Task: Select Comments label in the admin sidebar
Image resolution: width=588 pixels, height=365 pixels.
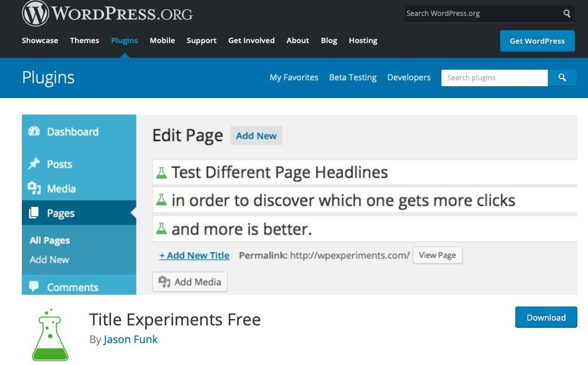Action: pos(72,288)
